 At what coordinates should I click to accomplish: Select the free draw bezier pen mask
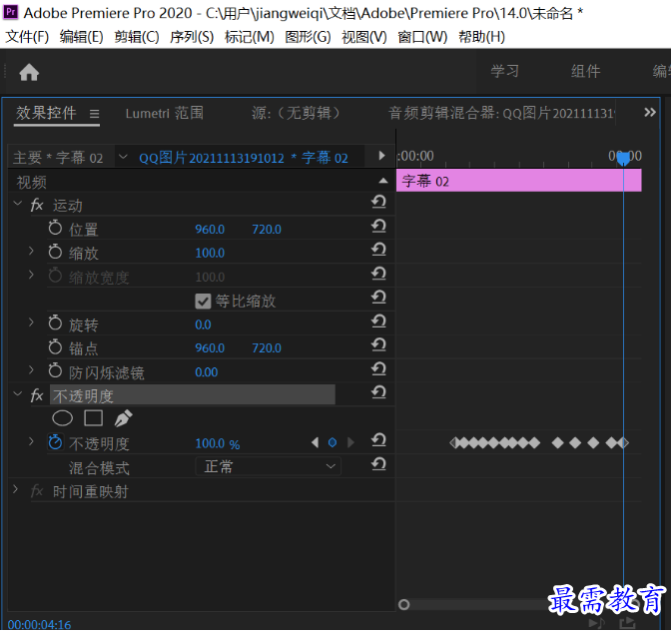pyautogui.click(x=124, y=418)
